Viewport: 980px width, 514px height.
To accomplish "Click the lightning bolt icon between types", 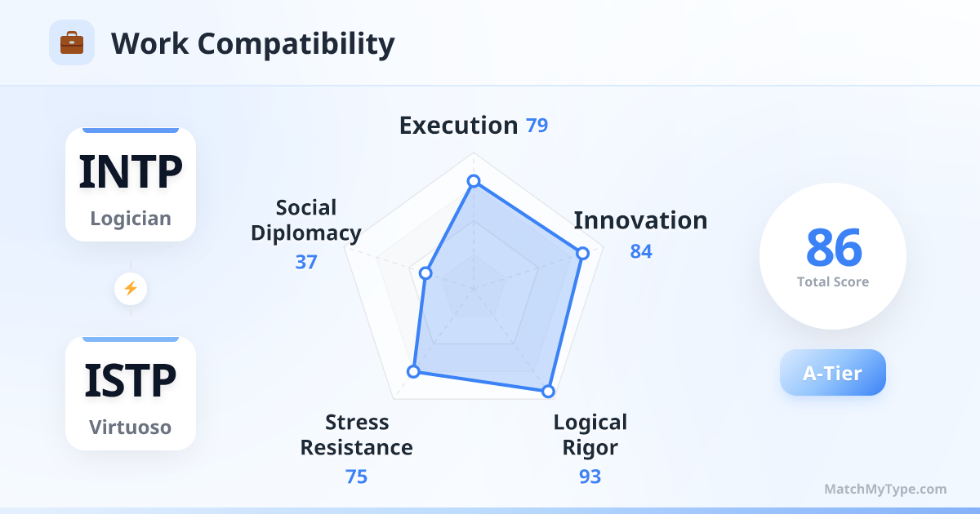I will 131,288.
